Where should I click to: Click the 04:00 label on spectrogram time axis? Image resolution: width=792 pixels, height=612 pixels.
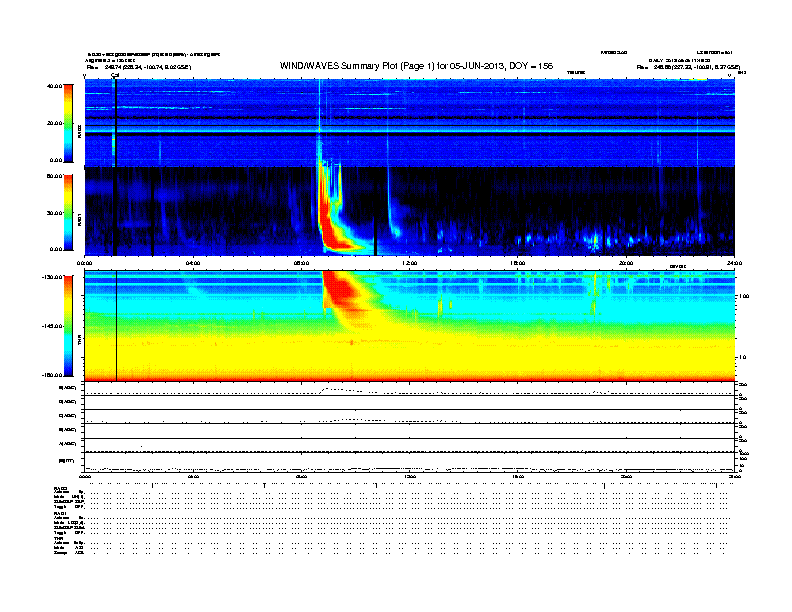tap(193, 263)
